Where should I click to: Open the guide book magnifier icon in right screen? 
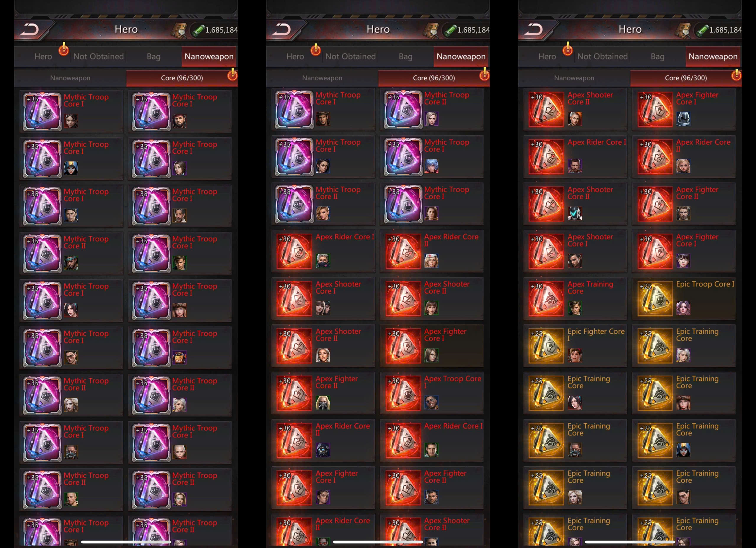[x=682, y=30]
